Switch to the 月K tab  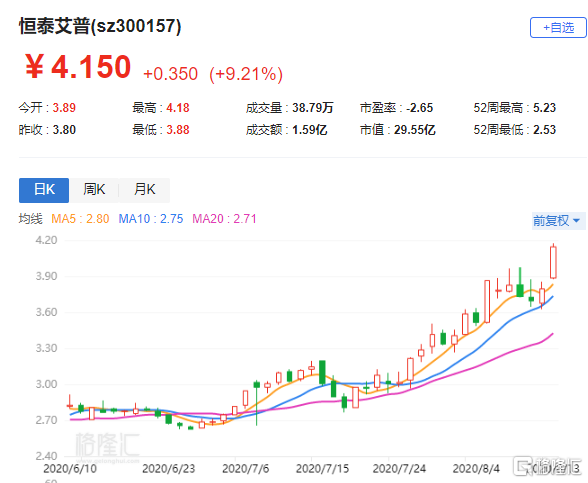tap(144, 190)
